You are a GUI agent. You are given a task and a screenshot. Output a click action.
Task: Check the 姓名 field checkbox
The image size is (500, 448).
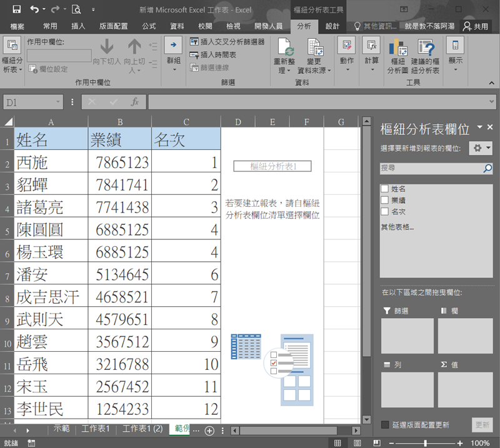tap(385, 189)
